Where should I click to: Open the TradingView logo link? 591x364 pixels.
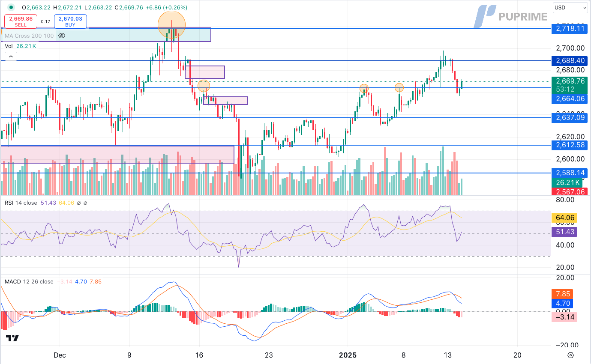[12, 338]
